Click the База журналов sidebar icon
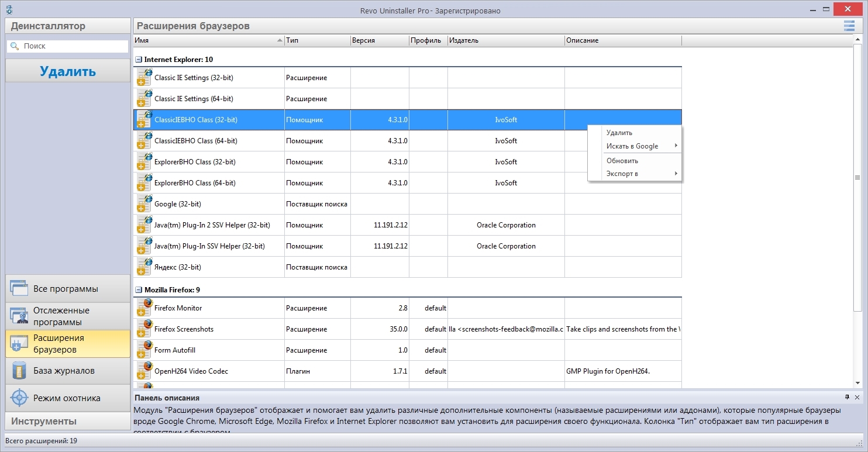868x452 pixels. point(19,371)
